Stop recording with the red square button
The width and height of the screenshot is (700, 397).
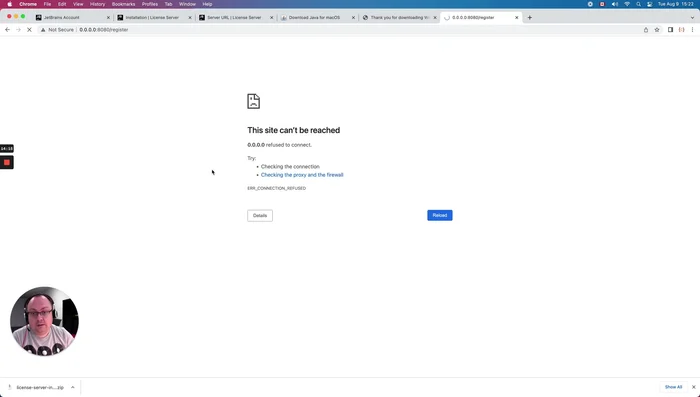(7, 163)
